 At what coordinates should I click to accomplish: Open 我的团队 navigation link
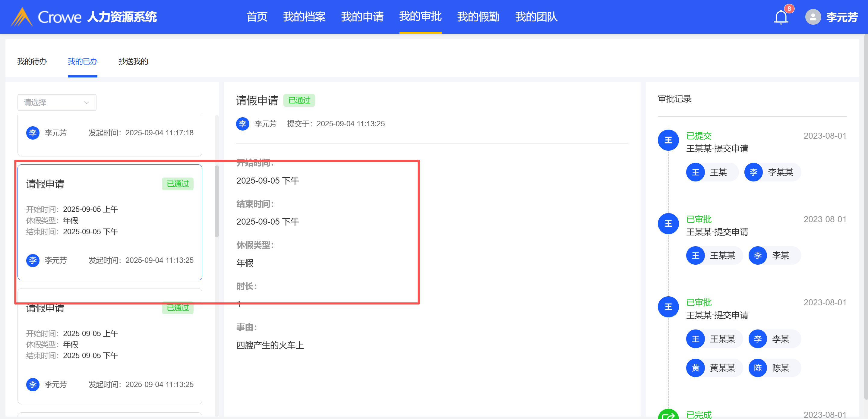click(536, 17)
